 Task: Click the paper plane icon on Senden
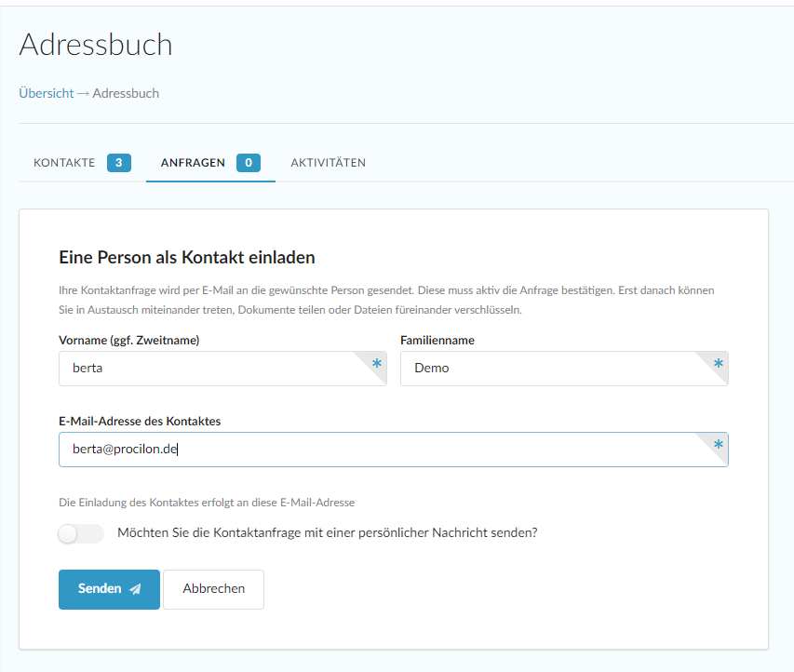pyautogui.click(x=136, y=589)
